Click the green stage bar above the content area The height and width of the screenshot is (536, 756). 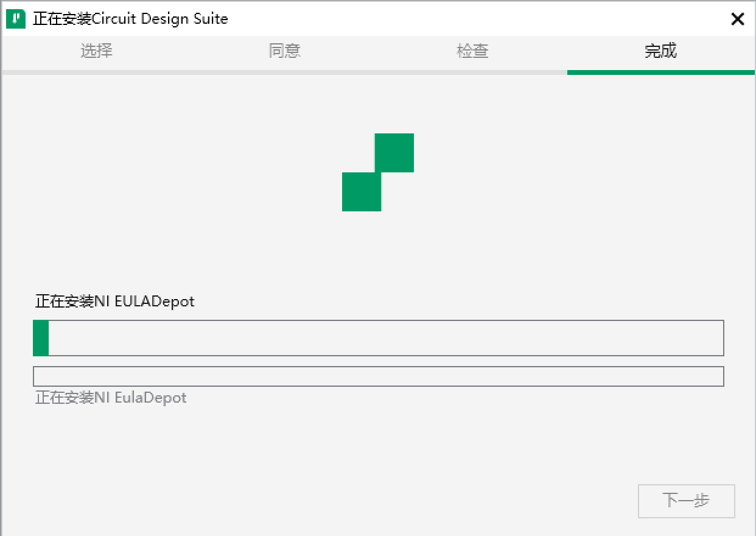(660, 72)
